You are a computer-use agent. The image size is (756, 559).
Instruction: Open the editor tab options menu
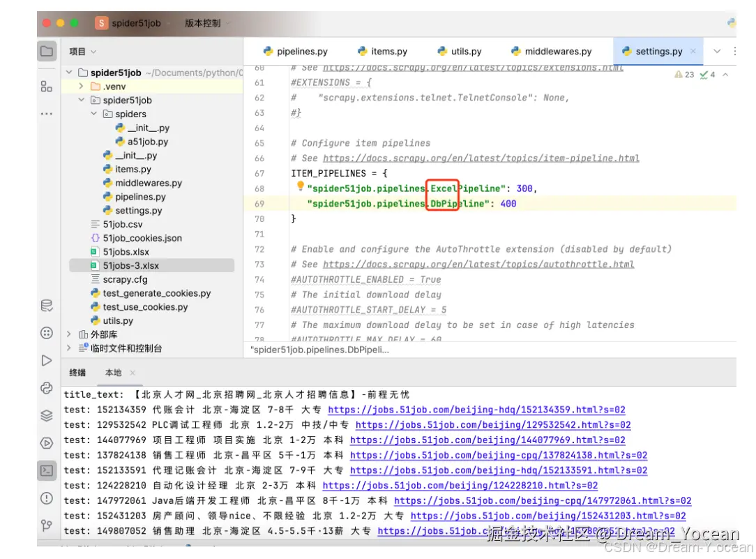coord(734,51)
